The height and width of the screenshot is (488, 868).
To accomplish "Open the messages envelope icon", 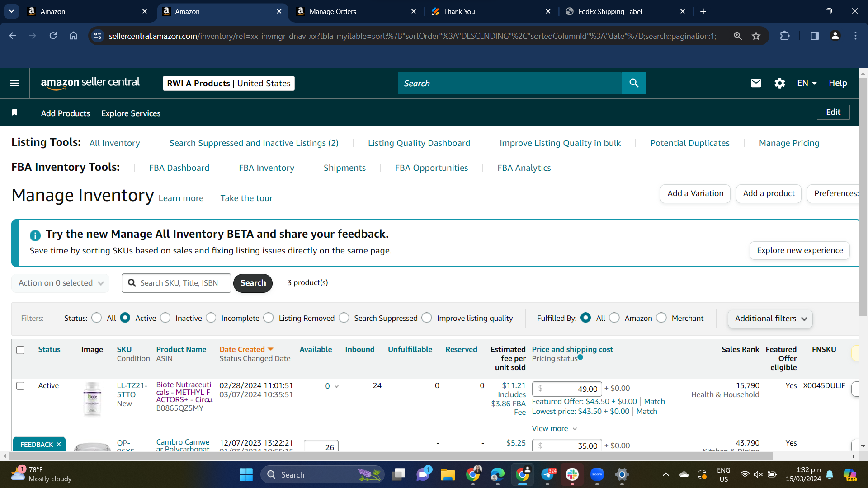I will pyautogui.click(x=756, y=83).
